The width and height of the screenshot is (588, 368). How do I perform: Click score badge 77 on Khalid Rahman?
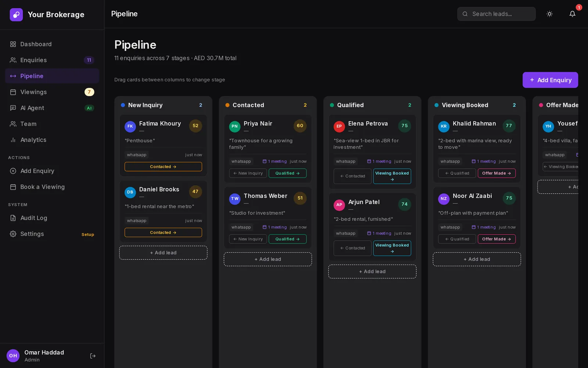pos(509,126)
